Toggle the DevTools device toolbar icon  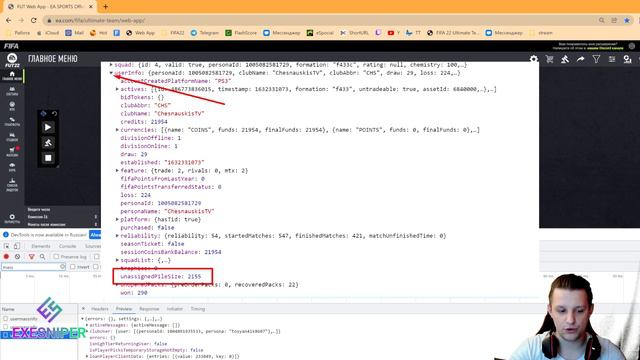pyautogui.click(x=17, y=246)
